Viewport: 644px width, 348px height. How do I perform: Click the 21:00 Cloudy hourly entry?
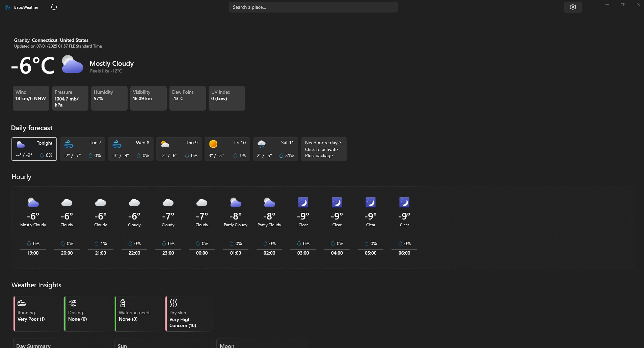(101, 226)
